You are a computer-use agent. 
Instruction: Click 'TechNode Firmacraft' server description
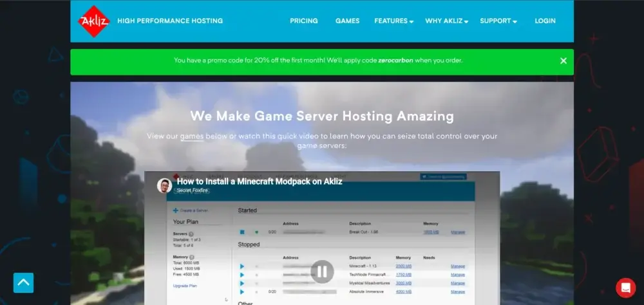click(368, 275)
